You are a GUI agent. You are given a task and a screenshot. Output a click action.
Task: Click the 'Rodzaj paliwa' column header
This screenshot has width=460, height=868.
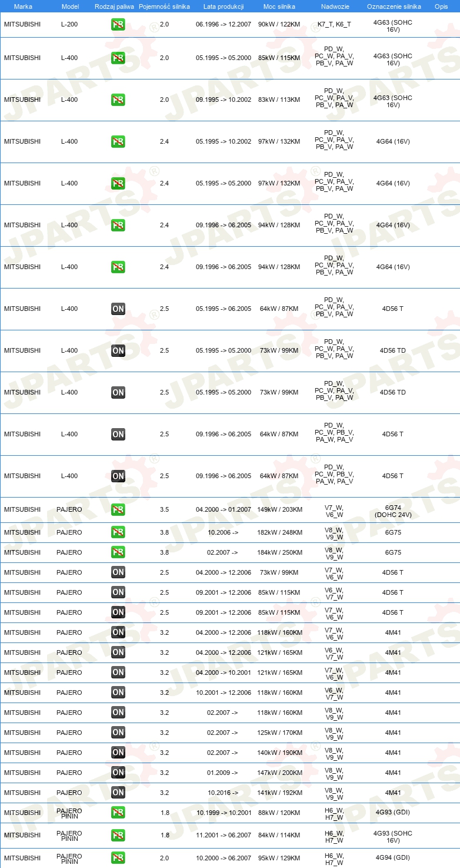[115, 6]
